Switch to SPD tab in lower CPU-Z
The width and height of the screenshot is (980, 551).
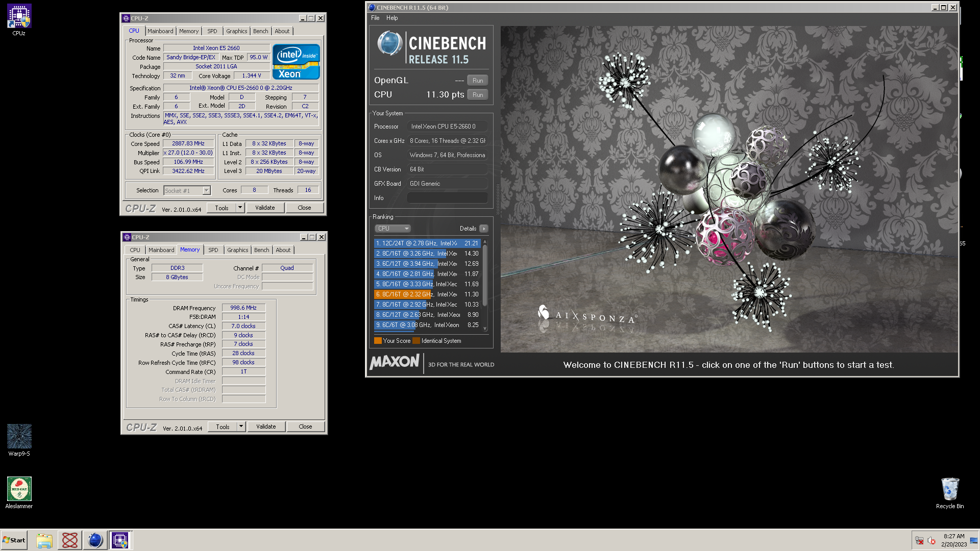pyautogui.click(x=213, y=250)
